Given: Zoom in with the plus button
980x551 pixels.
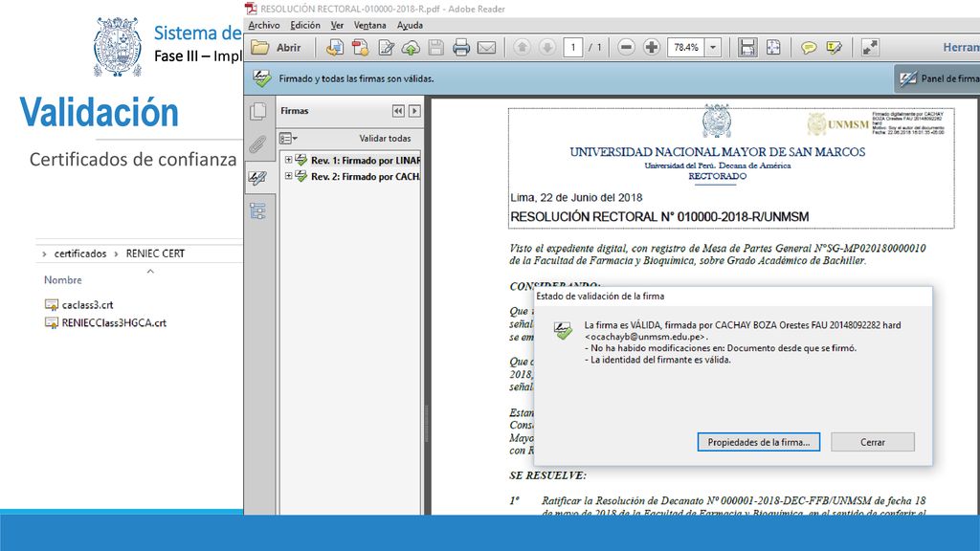Looking at the screenshot, I should click(x=651, y=48).
